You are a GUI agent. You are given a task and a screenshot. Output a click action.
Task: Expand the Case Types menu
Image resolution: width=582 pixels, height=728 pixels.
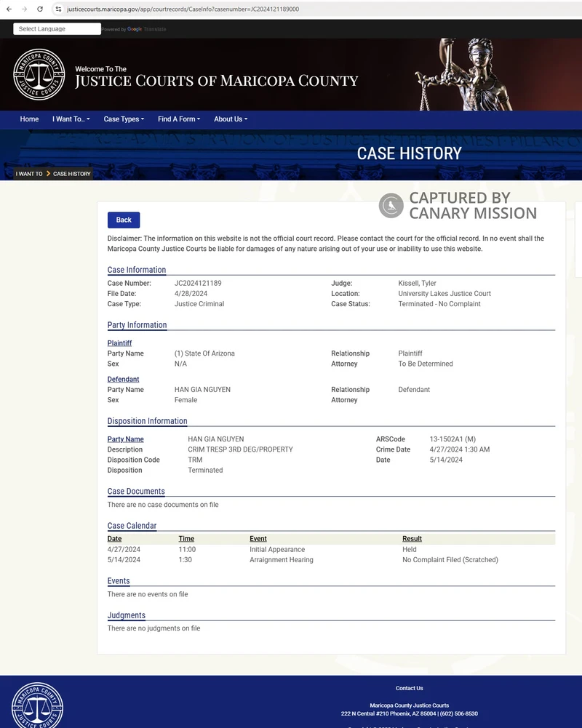(x=124, y=119)
